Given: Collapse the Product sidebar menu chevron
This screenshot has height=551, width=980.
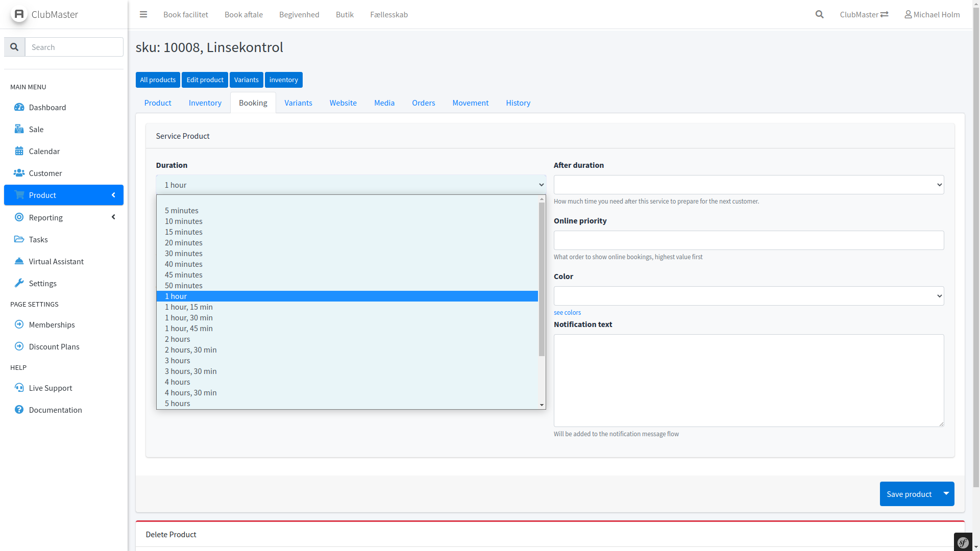Looking at the screenshot, I should coord(113,195).
